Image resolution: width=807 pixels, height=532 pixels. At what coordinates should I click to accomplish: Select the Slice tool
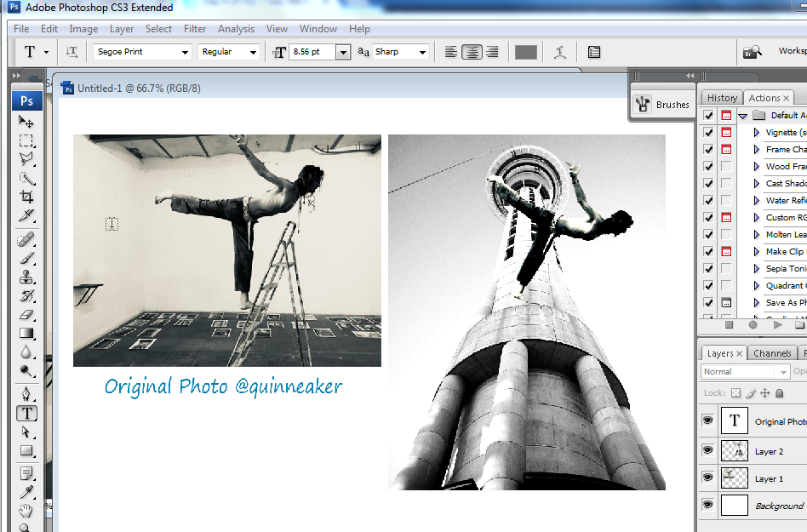coord(26,215)
